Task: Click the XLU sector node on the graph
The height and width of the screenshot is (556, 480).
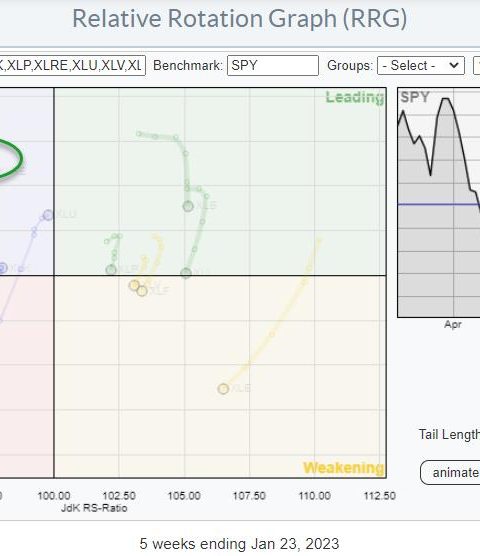Action: click(x=48, y=215)
